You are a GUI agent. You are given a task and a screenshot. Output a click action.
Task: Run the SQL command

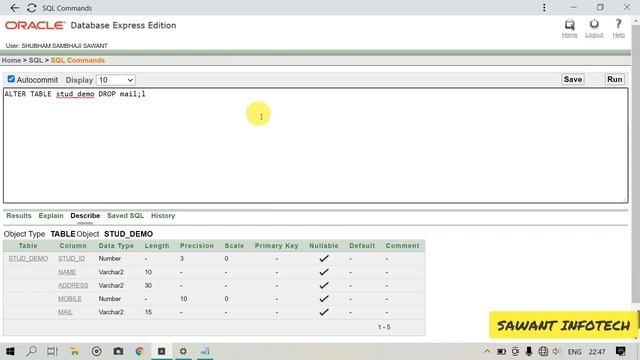coord(615,80)
